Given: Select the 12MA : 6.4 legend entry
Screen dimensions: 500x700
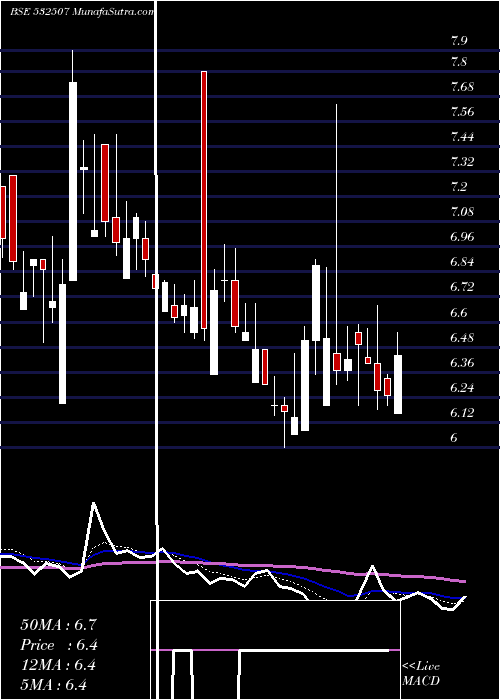Looking at the screenshot, I should click(x=58, y=665).
